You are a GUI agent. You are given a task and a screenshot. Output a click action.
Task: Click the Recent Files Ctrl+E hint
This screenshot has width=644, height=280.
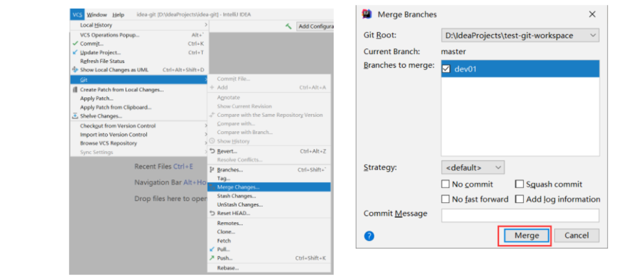pos(164,166)
